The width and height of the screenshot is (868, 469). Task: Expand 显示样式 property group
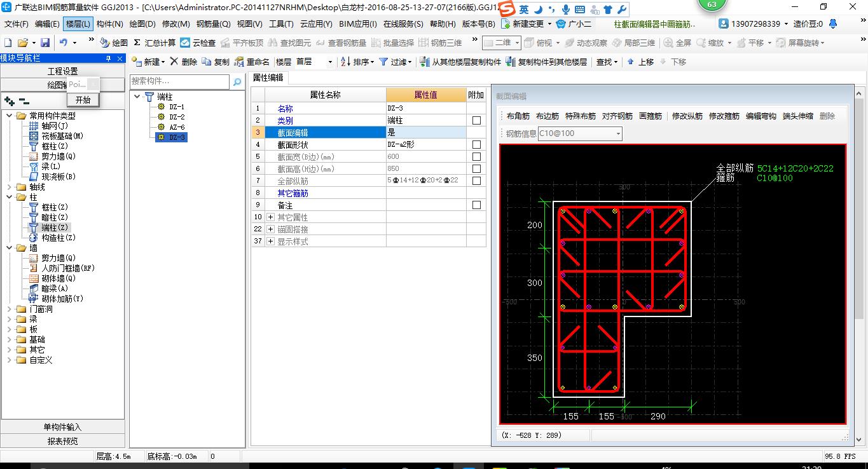coord(270,241)
